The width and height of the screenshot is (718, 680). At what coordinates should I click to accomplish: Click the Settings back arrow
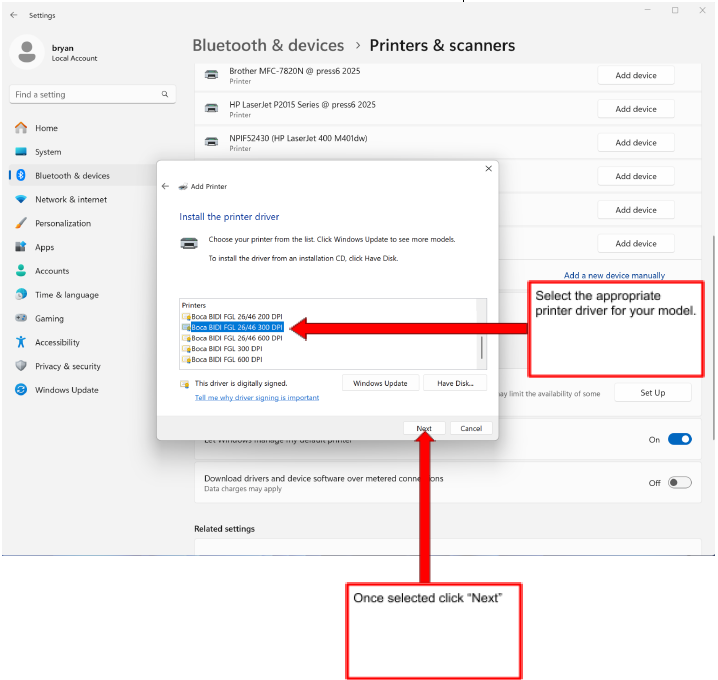pos(14,15)
